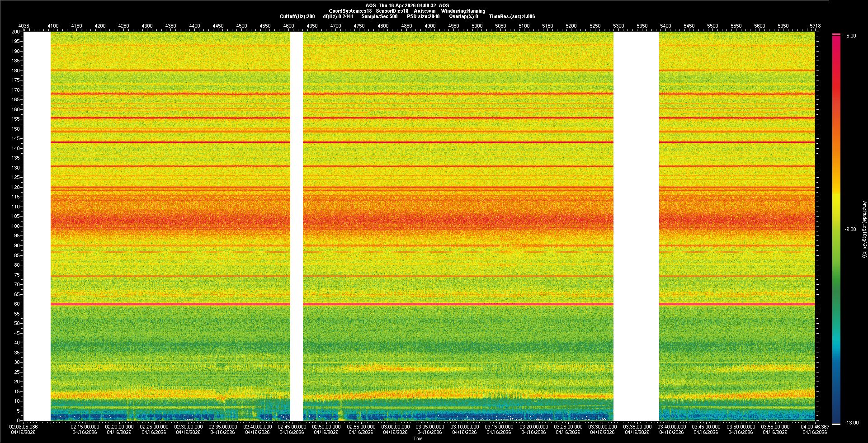Click the narrow white data gap near 02:45:00

click(296, 226)
